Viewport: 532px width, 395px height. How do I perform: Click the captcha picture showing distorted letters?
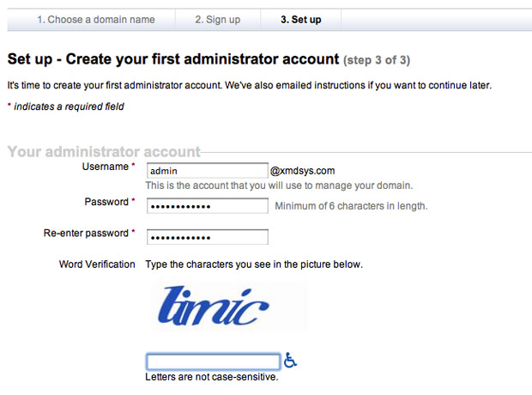227,307
